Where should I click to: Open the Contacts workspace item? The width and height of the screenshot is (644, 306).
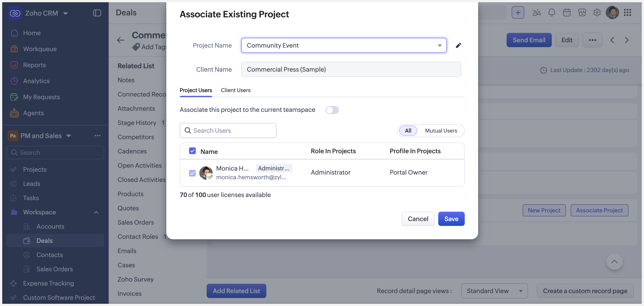(x=49, y=255)
